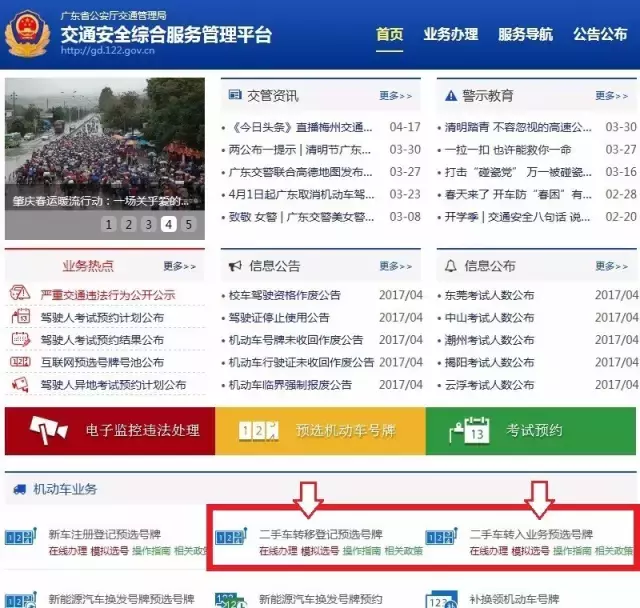Image resolution: width=640 pixels, height=608 pixels.
Task: Switch carousel to slide 1
Action: (109, 224)
